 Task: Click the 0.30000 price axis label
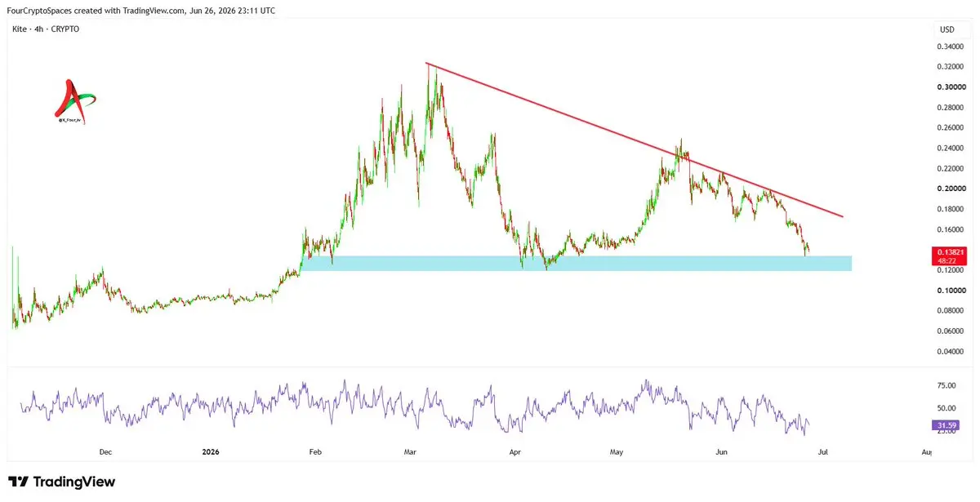click(951, 87)
